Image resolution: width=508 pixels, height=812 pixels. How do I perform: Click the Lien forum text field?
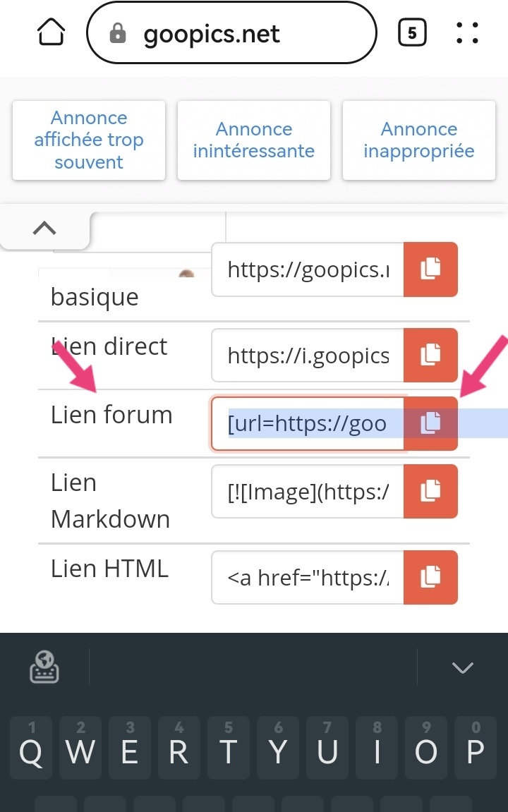coord(308,423)
